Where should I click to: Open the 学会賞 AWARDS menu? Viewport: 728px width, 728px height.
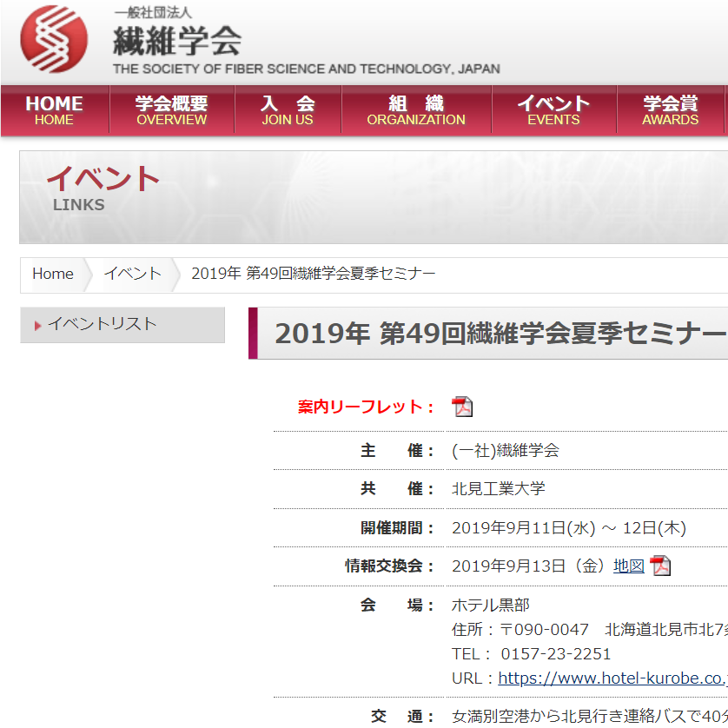[x=670, y=109]
